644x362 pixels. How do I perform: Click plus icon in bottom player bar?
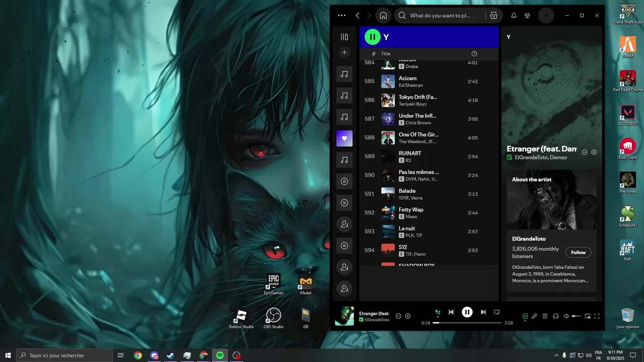pos(408,316)
